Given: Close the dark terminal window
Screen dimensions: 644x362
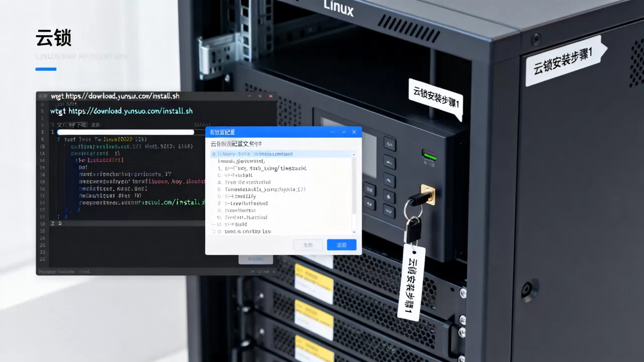Looking at the screenshot, I should (271, 96).
